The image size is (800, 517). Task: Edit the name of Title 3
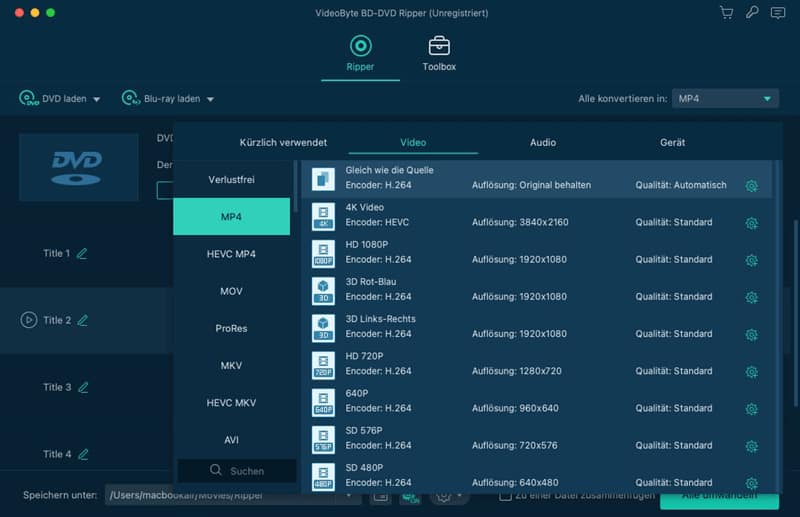(83, 387)
